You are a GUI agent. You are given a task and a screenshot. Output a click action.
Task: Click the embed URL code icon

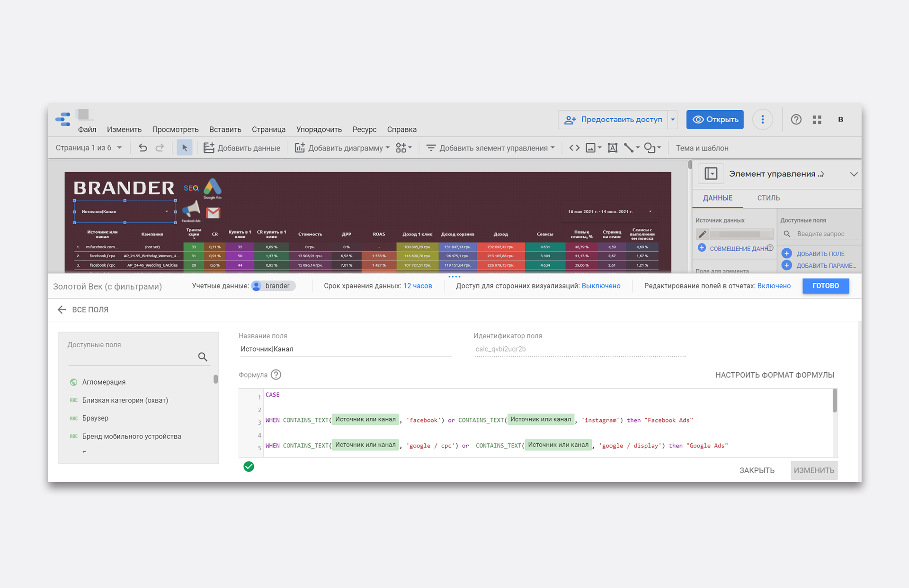pyautogui.click(x=574, y=148)
